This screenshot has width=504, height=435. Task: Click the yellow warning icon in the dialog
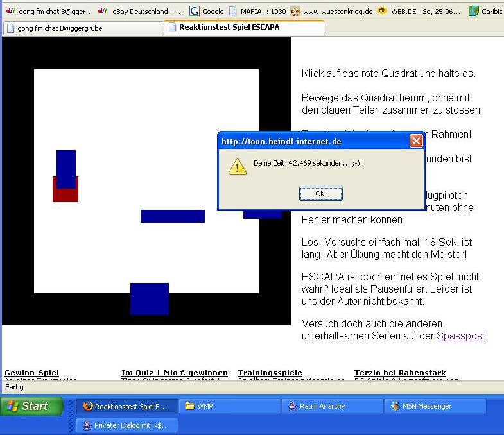(x=238, y=166)
